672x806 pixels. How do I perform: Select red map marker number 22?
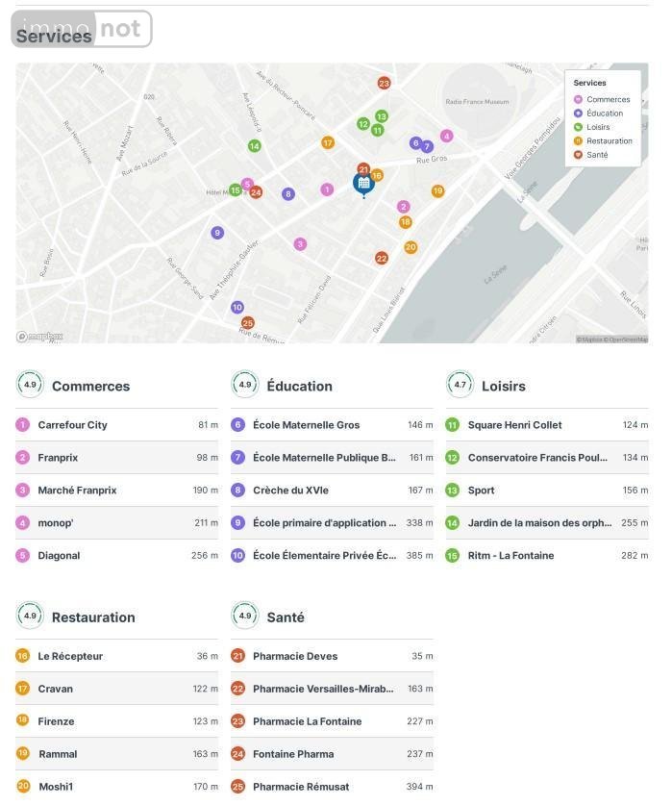click(382, 258)
